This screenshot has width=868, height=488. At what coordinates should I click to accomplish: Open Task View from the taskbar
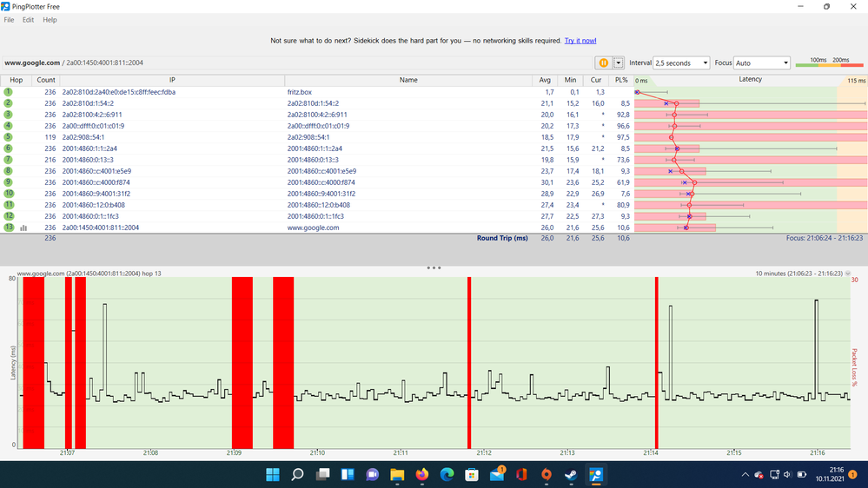(x=322, y=475)
